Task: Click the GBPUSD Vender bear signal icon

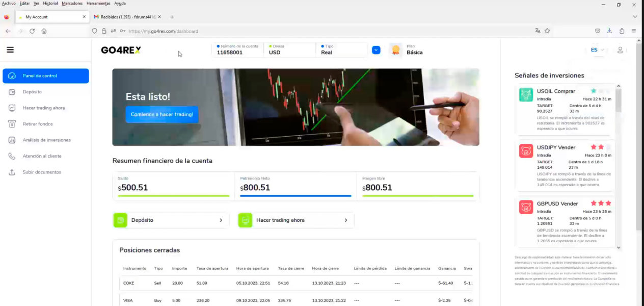Action: [x=526, y=207]
